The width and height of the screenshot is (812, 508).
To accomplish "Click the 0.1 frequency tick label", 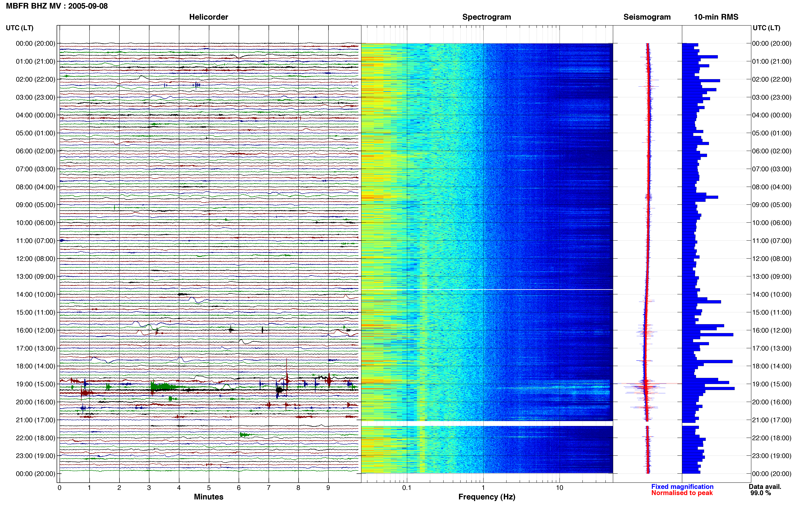I will (x=407, y=488).
